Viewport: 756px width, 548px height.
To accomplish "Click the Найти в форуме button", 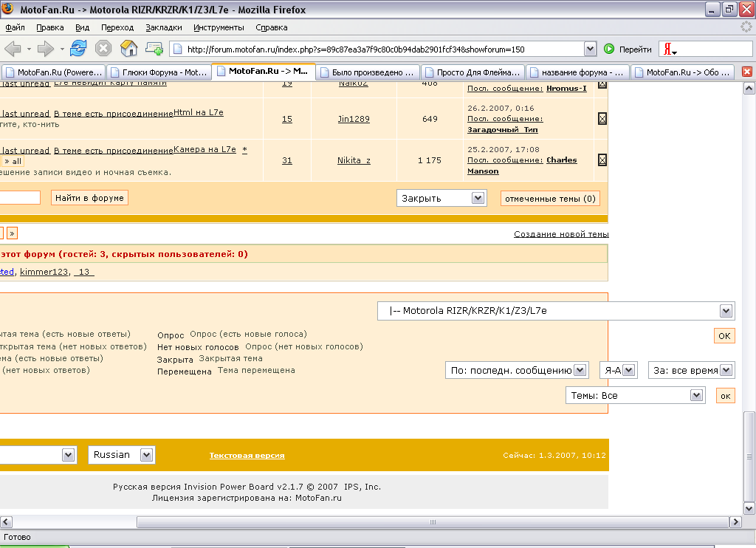I will point(89,198).
